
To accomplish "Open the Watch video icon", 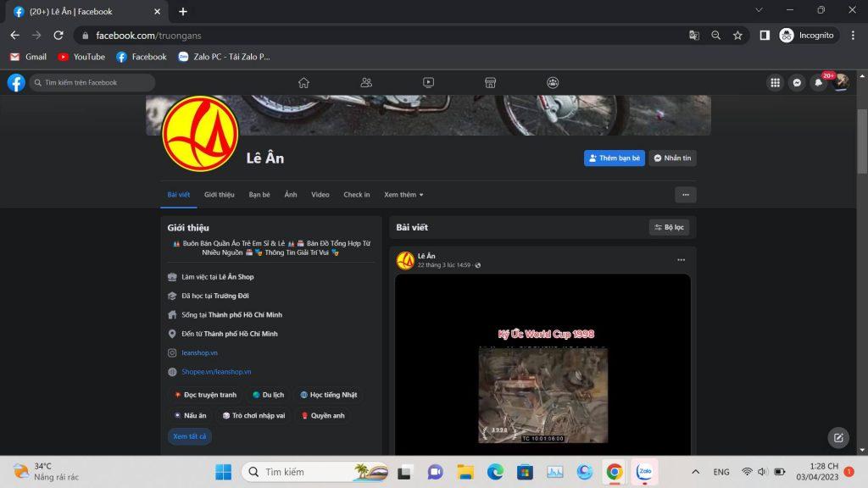I will pyautogui.click(x=428, y=82).
